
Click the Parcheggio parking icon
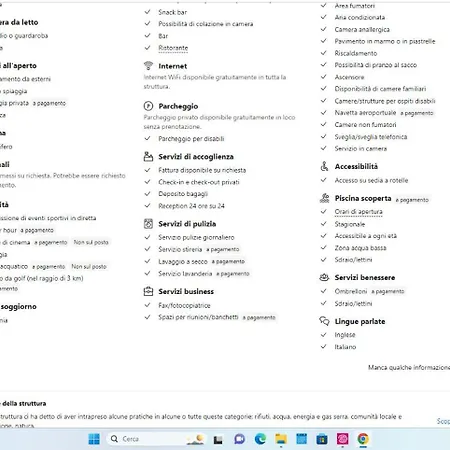148,106
